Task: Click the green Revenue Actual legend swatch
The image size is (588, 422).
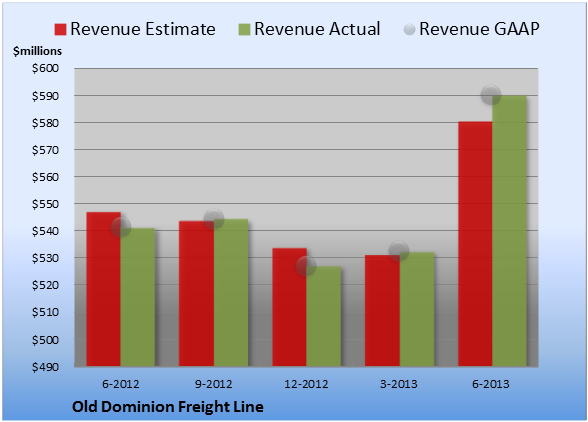Action: 244,30
